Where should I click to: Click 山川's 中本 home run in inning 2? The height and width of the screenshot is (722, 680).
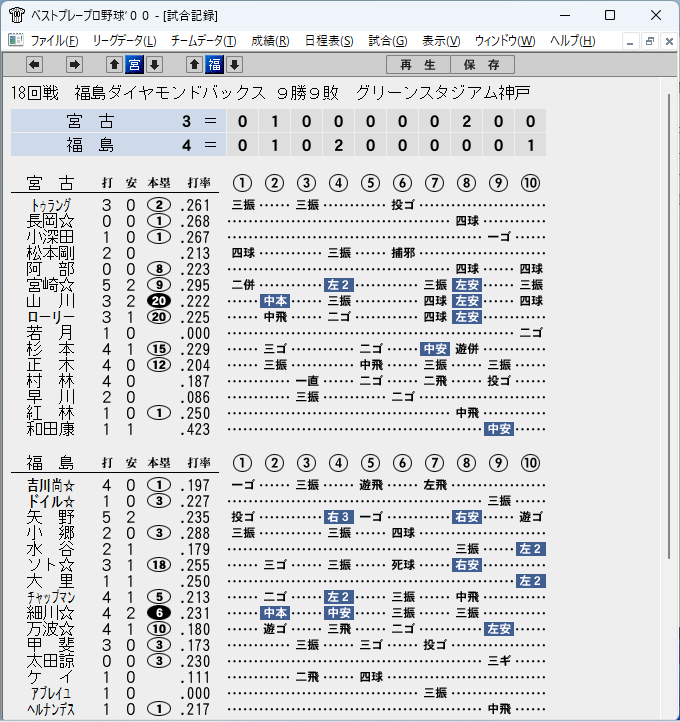(x=275, y=301)
